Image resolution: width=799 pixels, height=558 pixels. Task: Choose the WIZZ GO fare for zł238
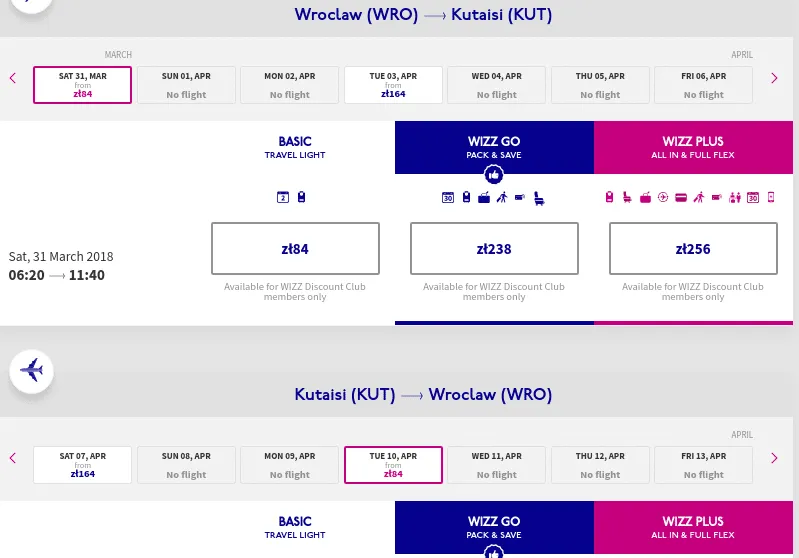pos(494,248)
